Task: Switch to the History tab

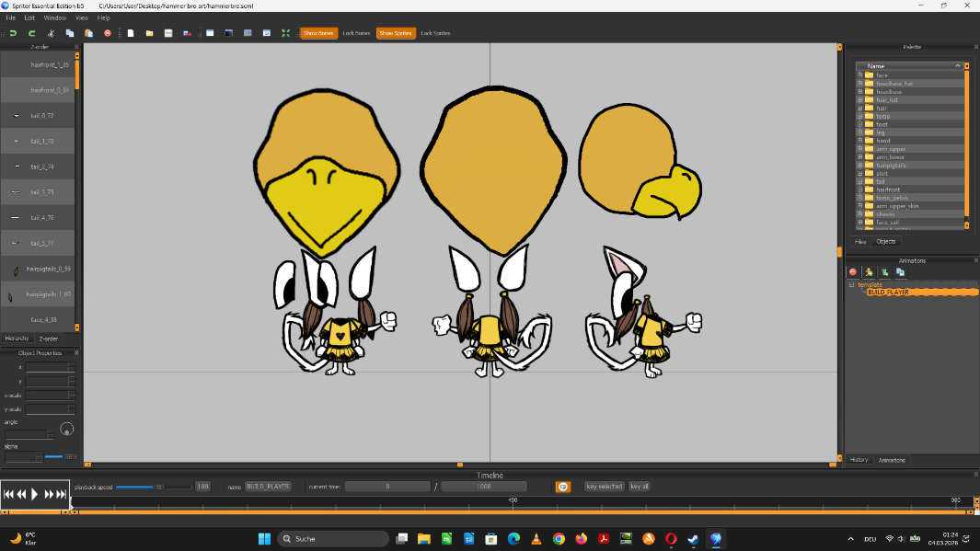Action: 859,460
